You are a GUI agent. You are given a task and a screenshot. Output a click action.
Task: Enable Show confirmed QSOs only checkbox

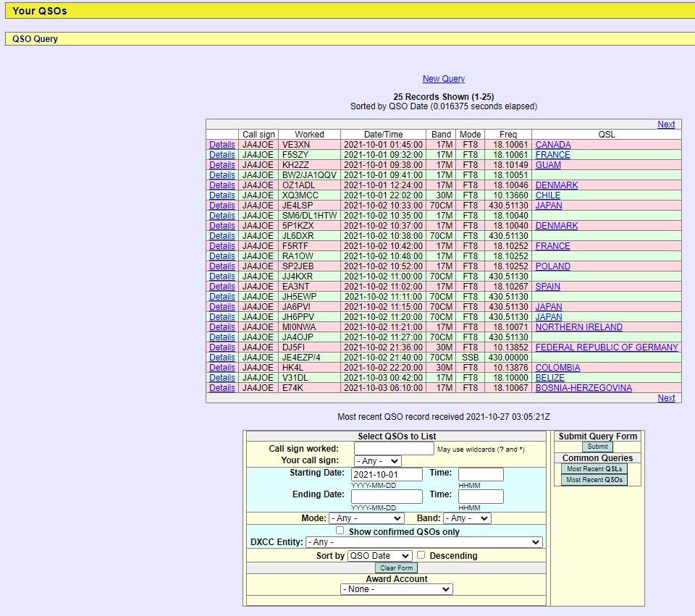click(x=340, y=531)
